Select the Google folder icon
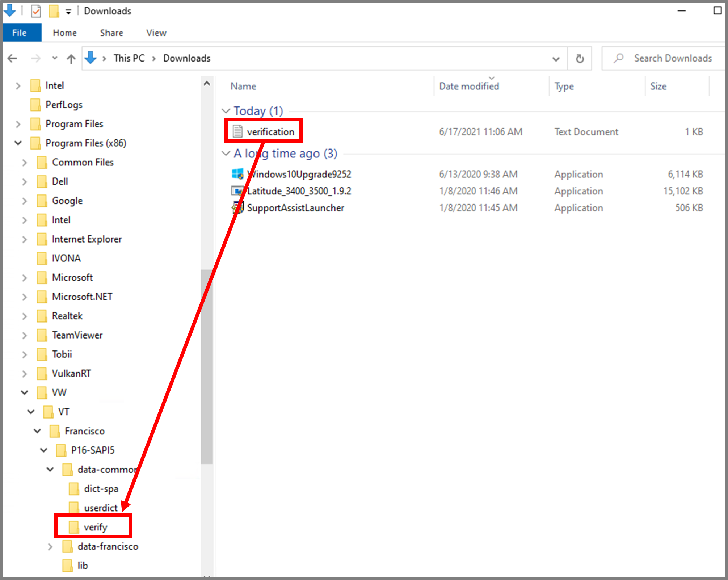 42,201
